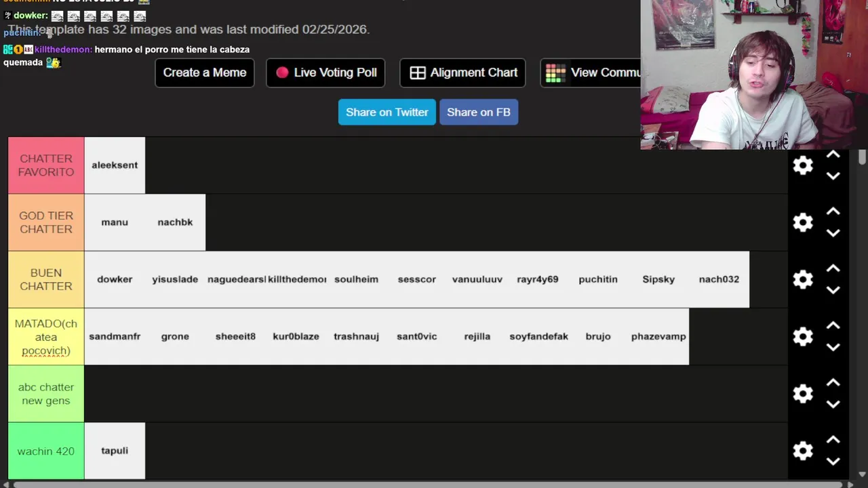Move wachin 420 row up

[833, 440]
